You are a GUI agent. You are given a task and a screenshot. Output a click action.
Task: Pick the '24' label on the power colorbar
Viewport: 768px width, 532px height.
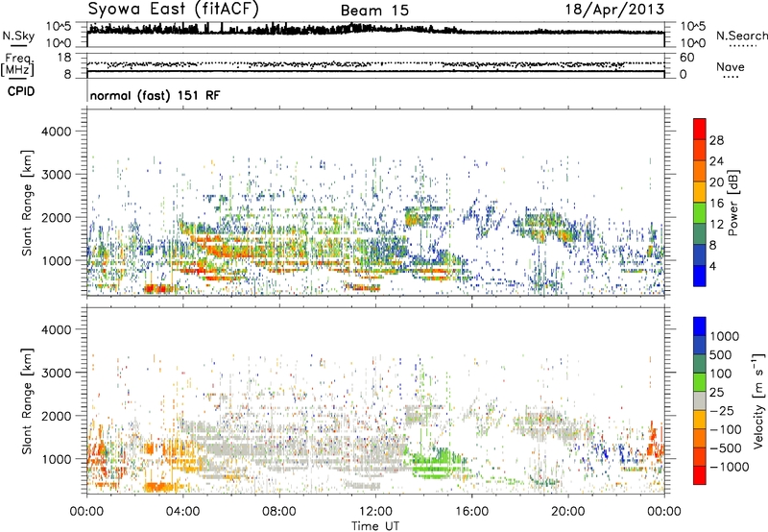click(716, 161)
